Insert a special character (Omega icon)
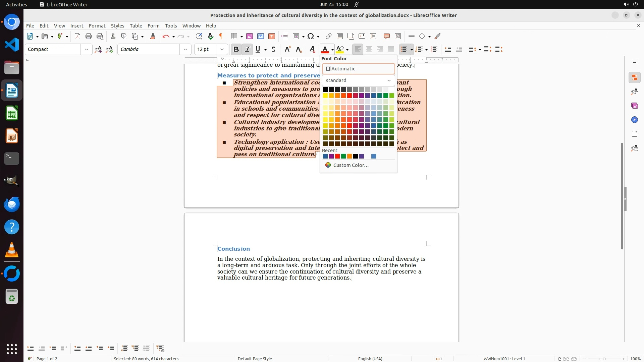 (311, 37)
